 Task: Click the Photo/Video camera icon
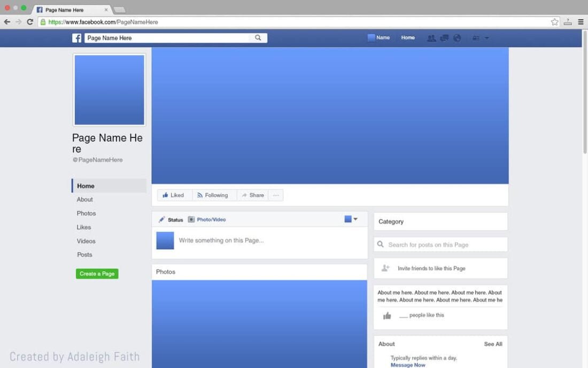pos(191,219)
